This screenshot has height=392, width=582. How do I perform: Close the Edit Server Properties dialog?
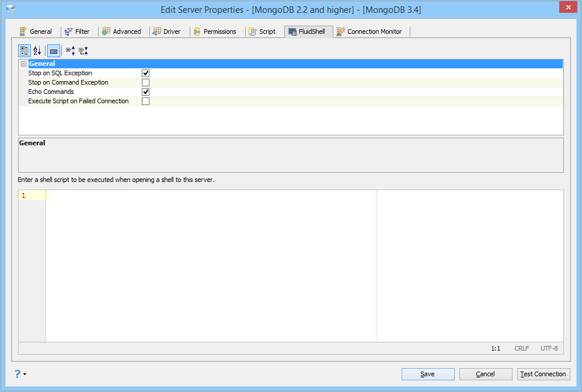(568, 7)
